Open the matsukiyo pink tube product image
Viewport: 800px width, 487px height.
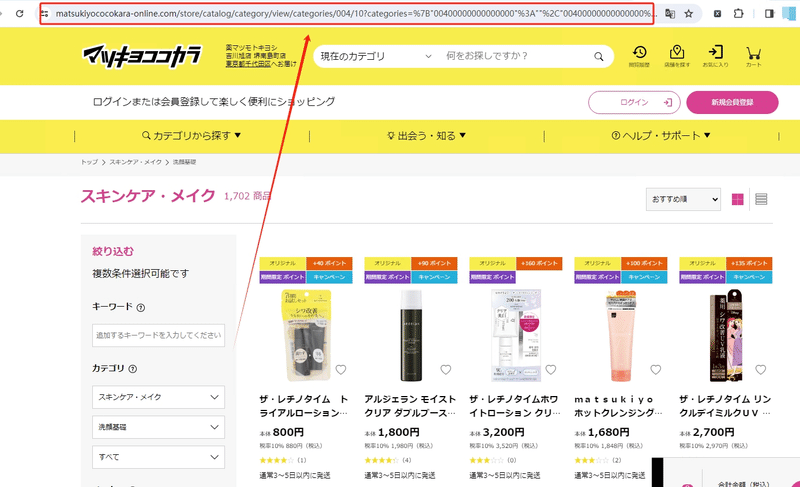tap(620, 335)
